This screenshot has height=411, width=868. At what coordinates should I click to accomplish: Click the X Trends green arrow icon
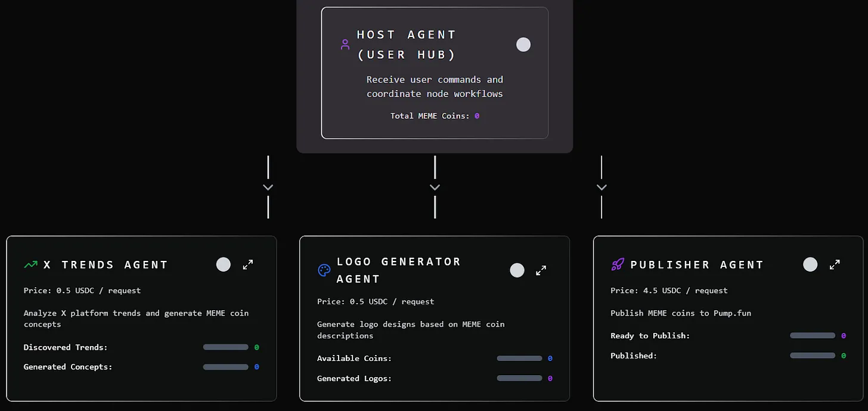30,264
